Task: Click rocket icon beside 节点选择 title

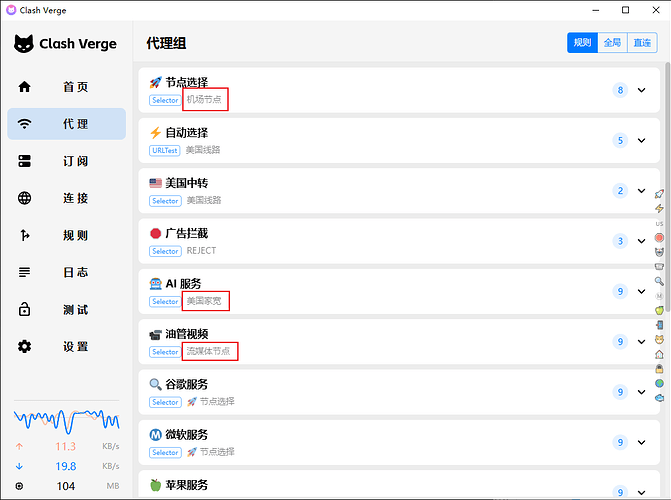Action: coord(155,82)
